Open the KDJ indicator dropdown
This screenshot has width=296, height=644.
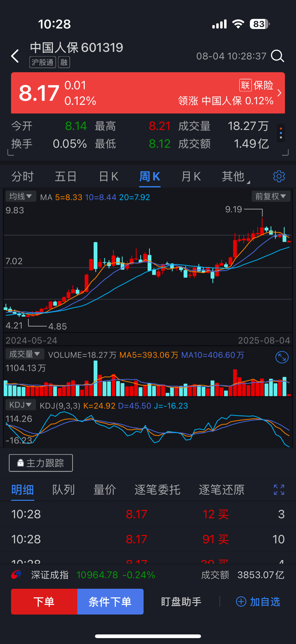21,405
